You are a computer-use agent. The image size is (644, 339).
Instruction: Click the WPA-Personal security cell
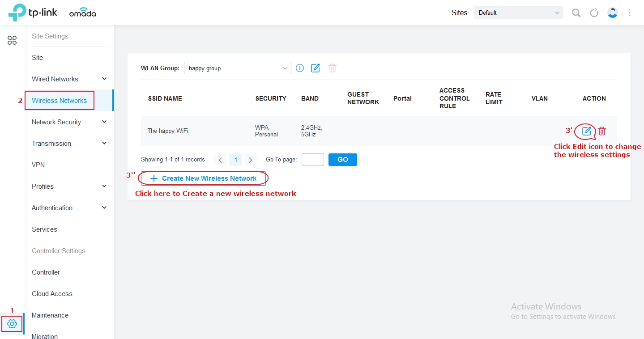(267, 131)
